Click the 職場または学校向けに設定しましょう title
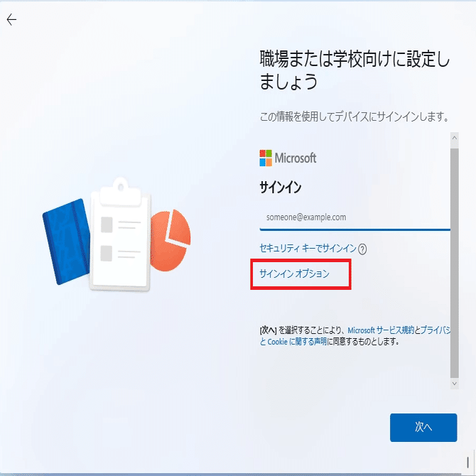 point(355,70)
